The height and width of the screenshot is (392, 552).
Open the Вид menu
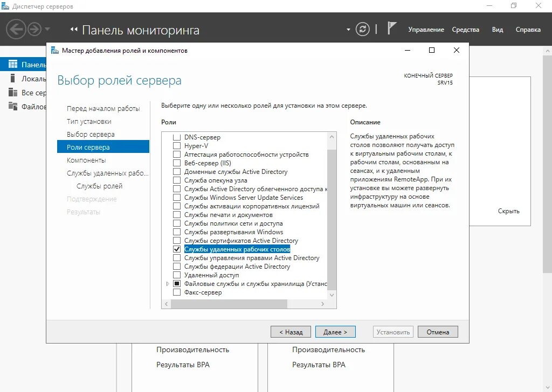point(497,30)
